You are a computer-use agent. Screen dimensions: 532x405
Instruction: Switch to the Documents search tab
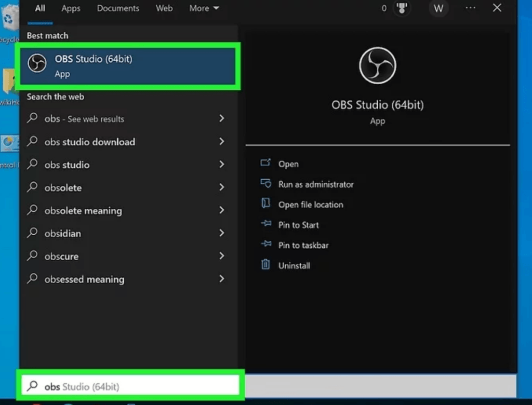tap(118, 8)
